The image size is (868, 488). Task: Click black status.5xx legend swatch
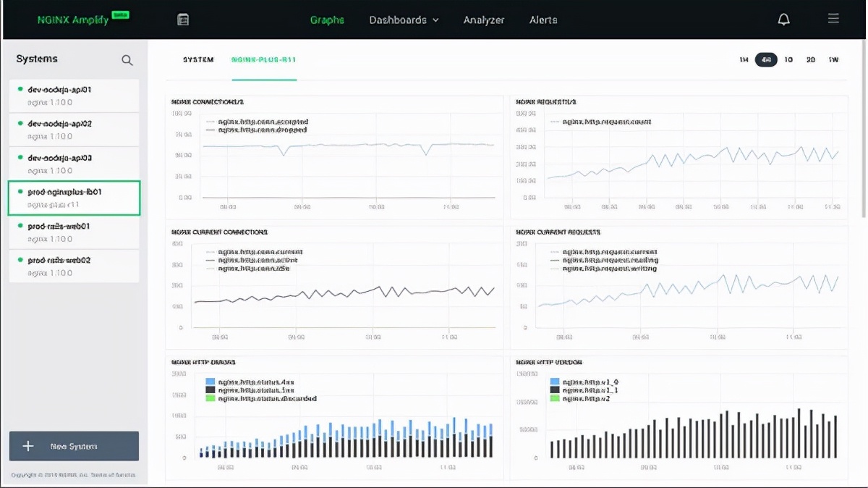click(x=210, y=390)
